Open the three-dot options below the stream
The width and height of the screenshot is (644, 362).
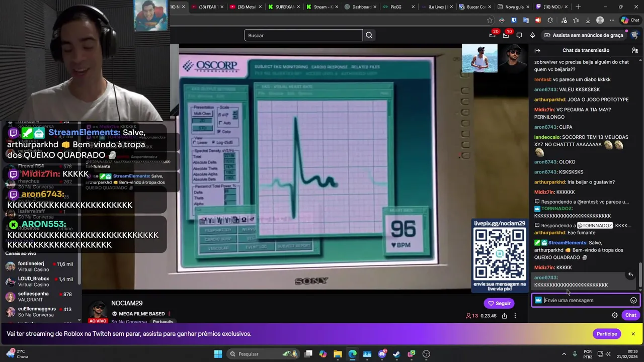515,316
